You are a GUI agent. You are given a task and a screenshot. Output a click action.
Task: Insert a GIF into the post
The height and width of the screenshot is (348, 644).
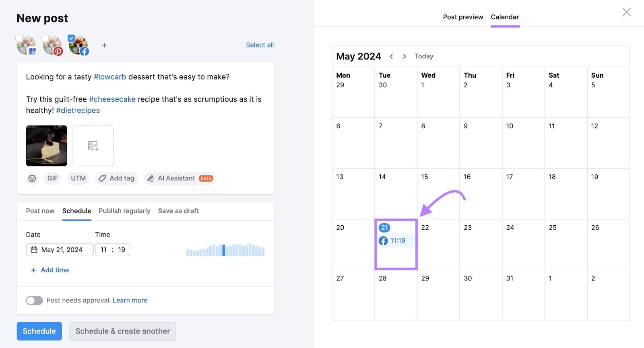click(52, 178)
